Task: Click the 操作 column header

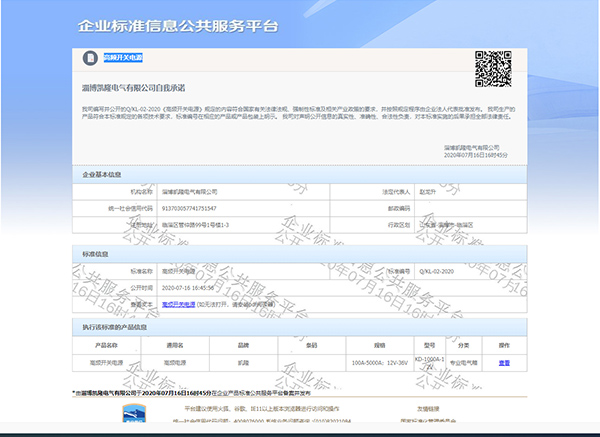Action: 504,344
